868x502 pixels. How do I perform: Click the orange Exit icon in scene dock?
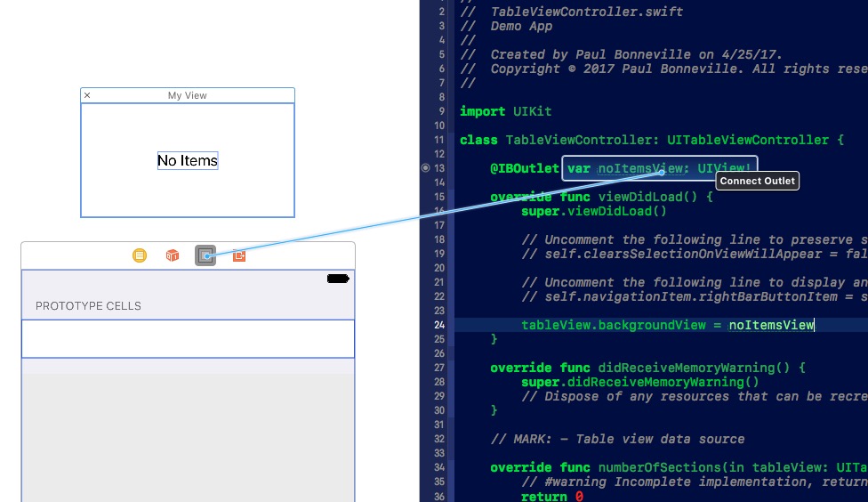click(x=239, y=256)
